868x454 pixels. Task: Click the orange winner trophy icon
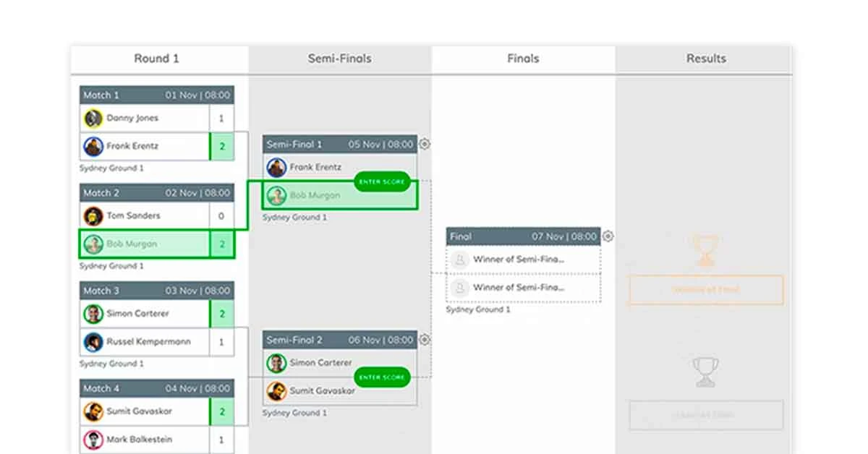click(704, 249)
